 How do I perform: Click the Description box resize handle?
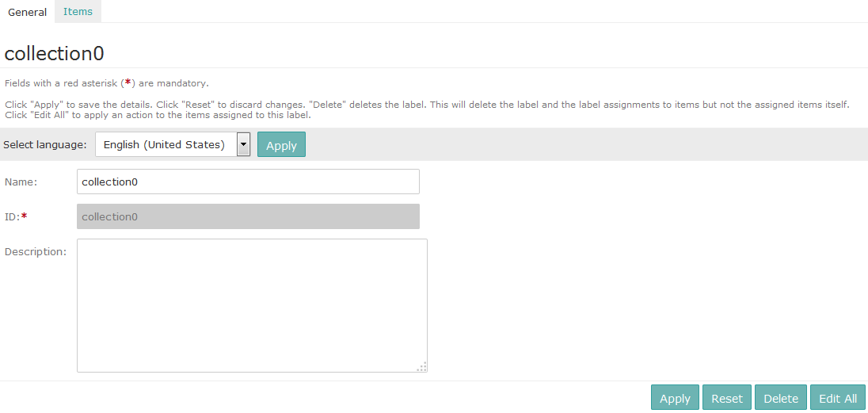[x=422, y=366]
